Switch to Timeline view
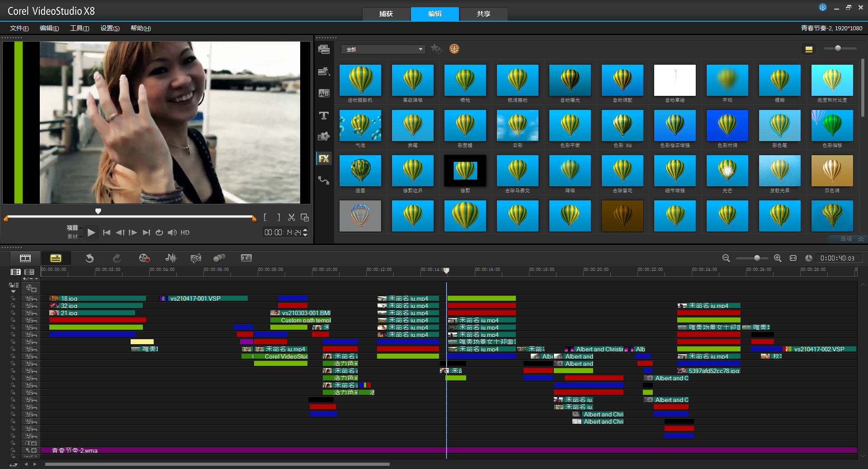 pos(56,258)
